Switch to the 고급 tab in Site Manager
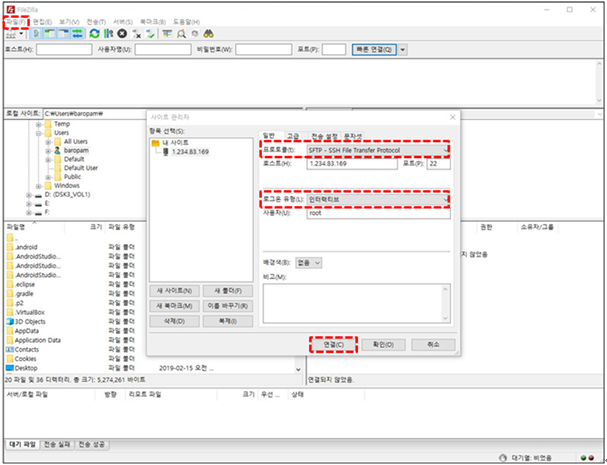 point(293,136)
